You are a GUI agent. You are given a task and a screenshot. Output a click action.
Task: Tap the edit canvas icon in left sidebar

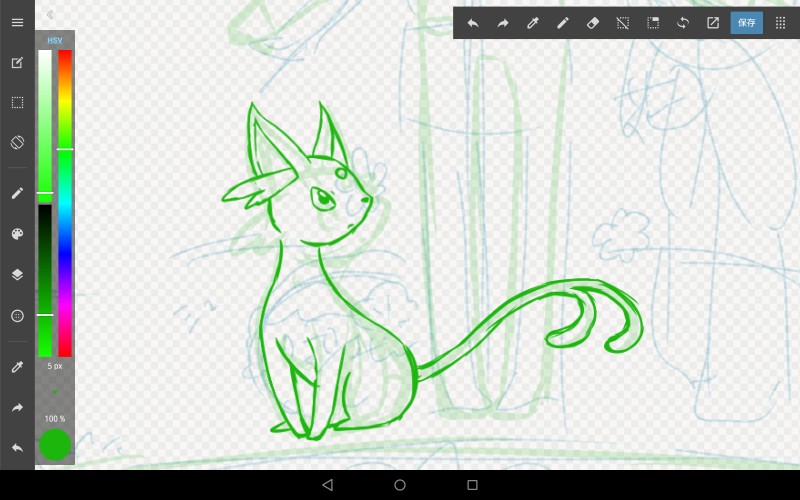coord(17,63)
